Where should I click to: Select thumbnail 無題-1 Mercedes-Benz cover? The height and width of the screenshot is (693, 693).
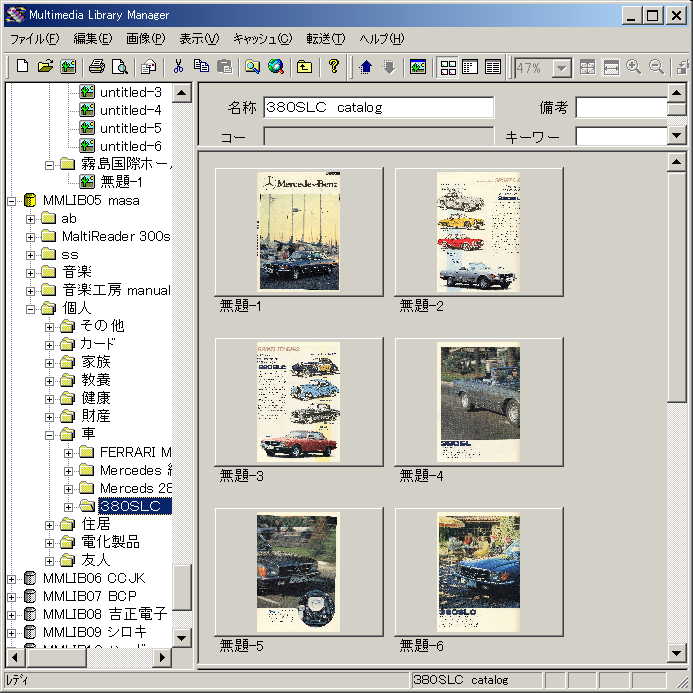(x=299, y=232)
